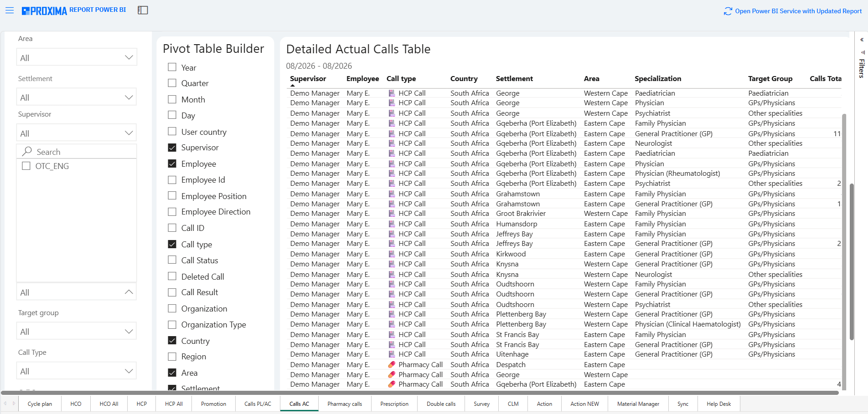Toggle the sidebar panel layout icon
This screenshot has height=414, width=868.
143,10
